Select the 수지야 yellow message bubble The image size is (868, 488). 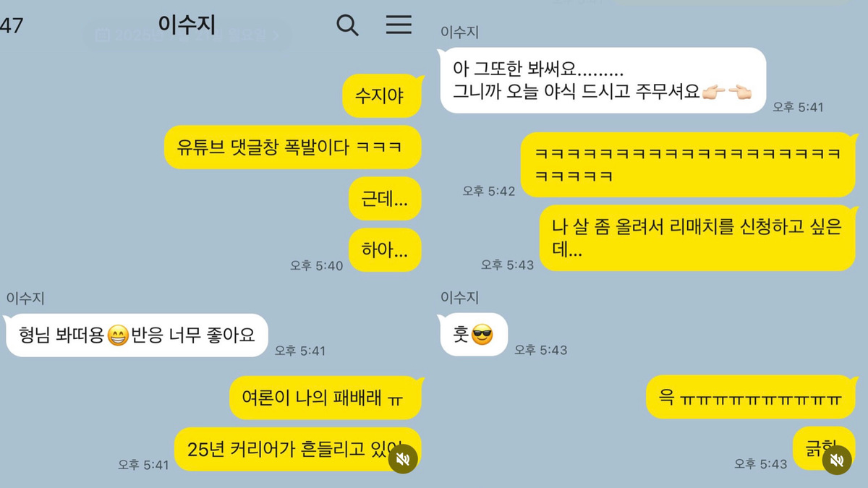[x=381, y=95]
